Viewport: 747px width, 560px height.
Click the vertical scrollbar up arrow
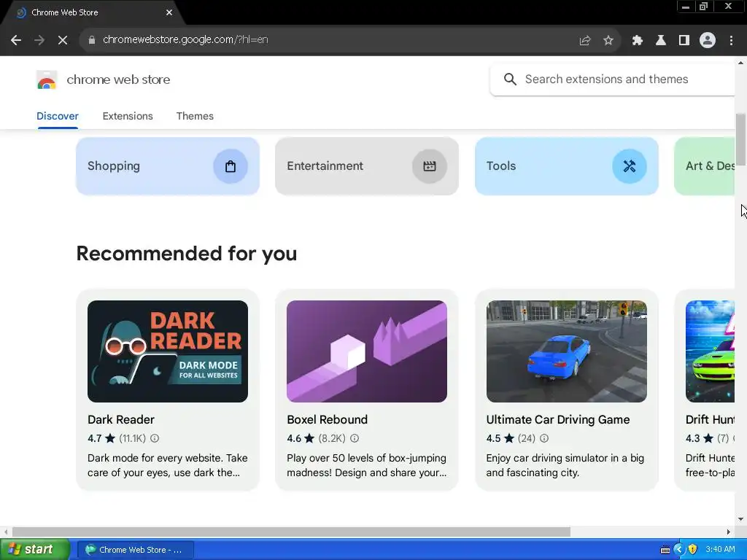tap(741, 63)
